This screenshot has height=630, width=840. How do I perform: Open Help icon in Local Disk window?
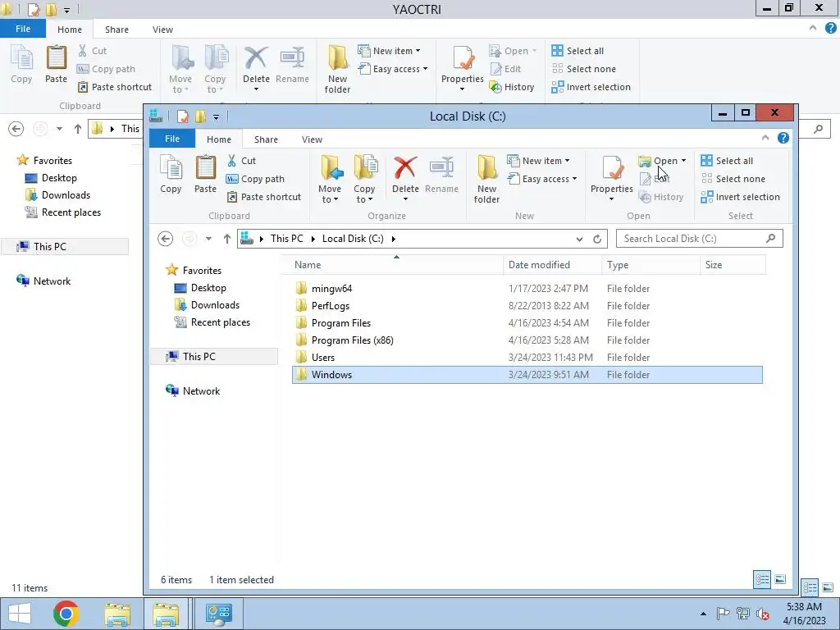coord(783,138)
